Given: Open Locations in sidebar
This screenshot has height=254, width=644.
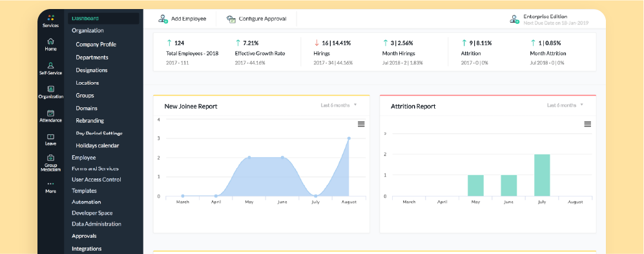Looking at the screenshot, I should tap(87, 83).
